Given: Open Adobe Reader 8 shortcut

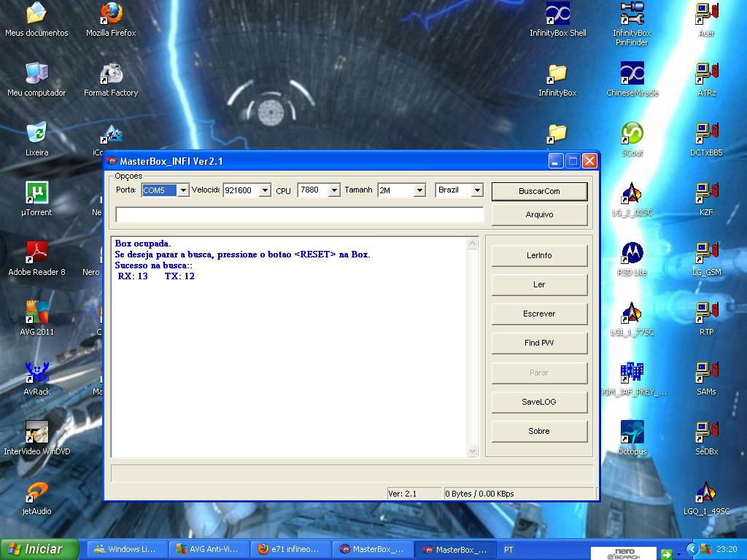Looking at the screenshot, I should pos(36,254).
